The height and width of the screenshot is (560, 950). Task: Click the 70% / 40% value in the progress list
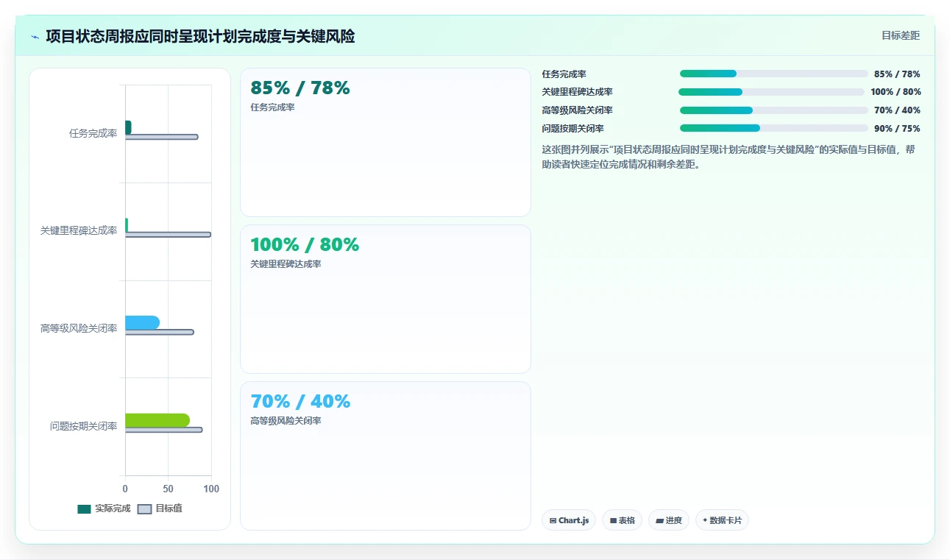[897, 110]
